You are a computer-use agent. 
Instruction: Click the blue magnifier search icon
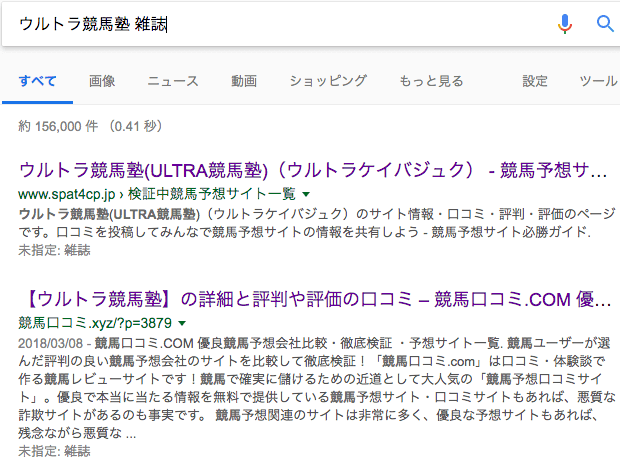click(605, 24)
